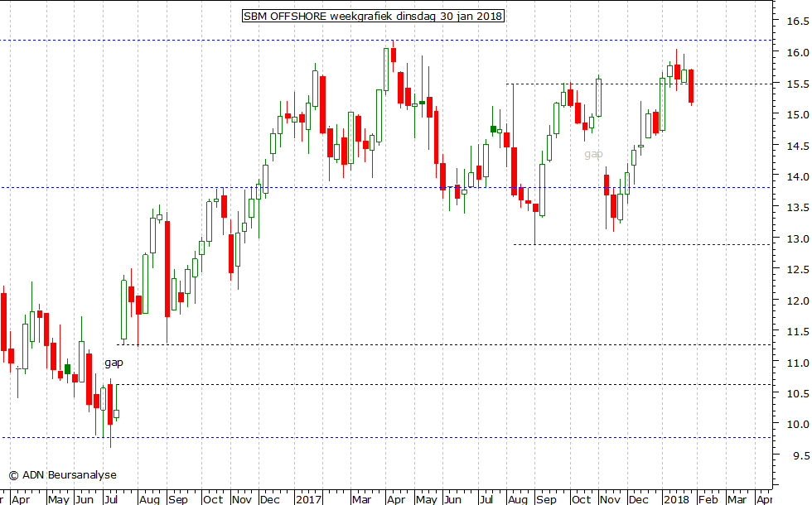Click the 10.0 price axis label
812x505 pixels.
coord(797,424)
